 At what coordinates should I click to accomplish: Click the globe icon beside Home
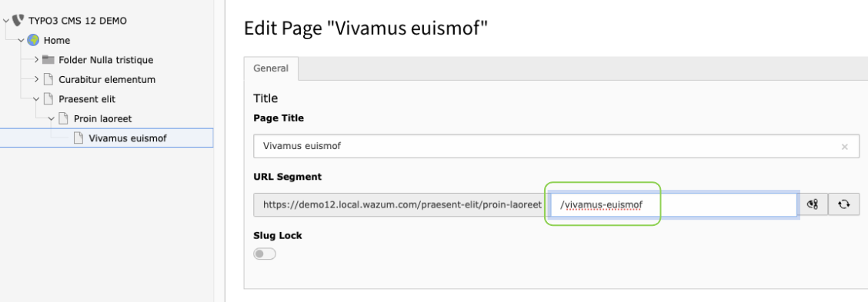point(33,41)
